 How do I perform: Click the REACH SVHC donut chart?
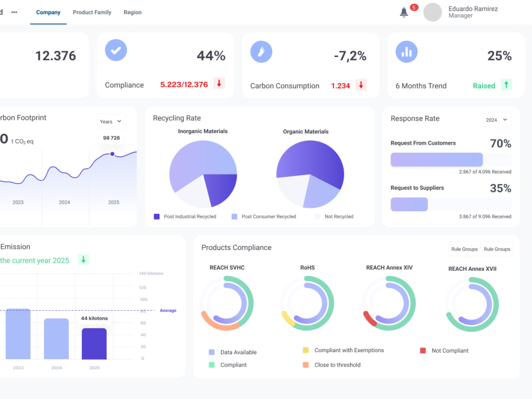click(x=227, y=303)
